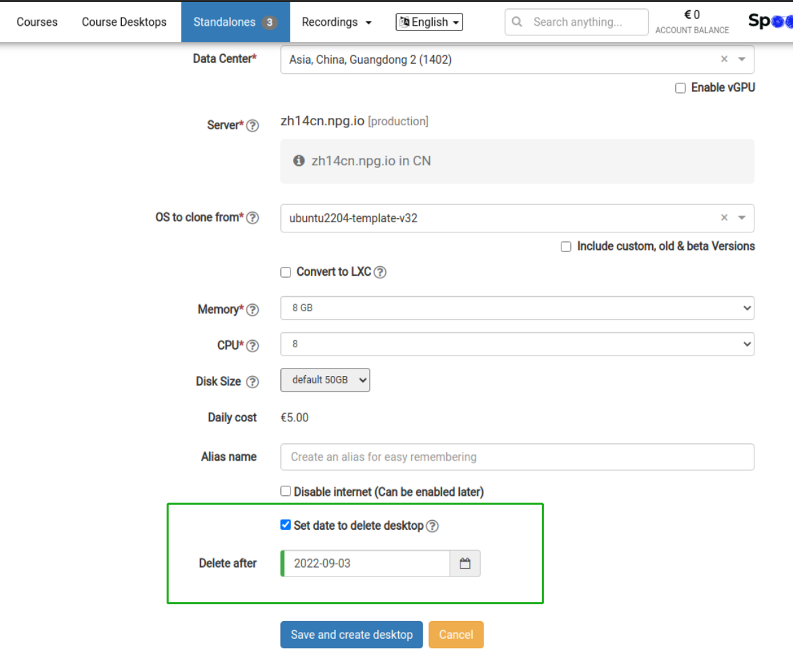Show help for Disk Size
This screenshot has height=672, width=793.
point(253,382)
